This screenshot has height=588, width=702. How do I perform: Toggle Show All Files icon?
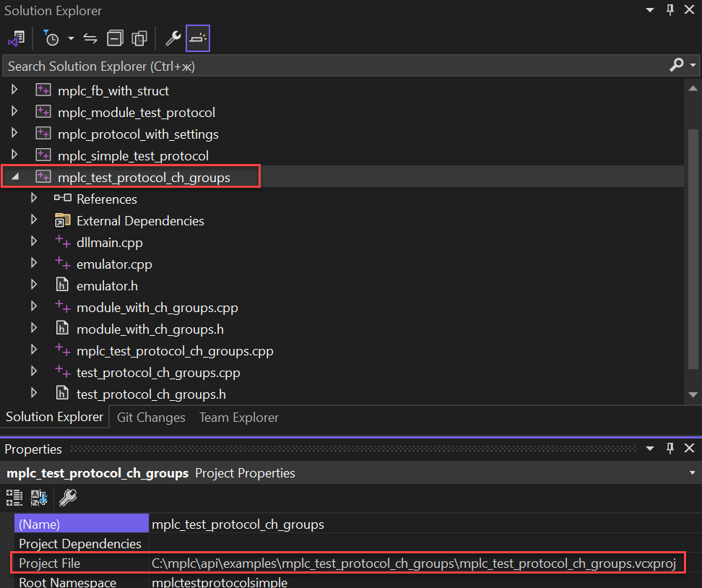(139, 38)
